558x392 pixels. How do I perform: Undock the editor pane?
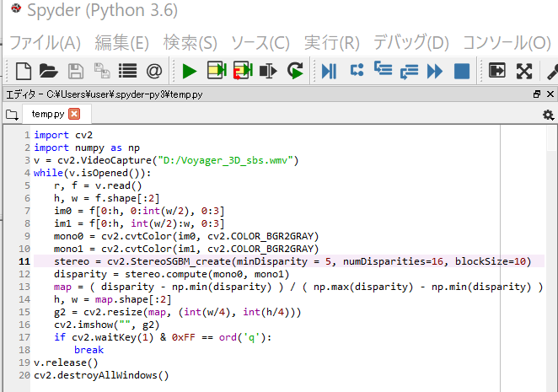pyautogui.click(x=537, y=94)
